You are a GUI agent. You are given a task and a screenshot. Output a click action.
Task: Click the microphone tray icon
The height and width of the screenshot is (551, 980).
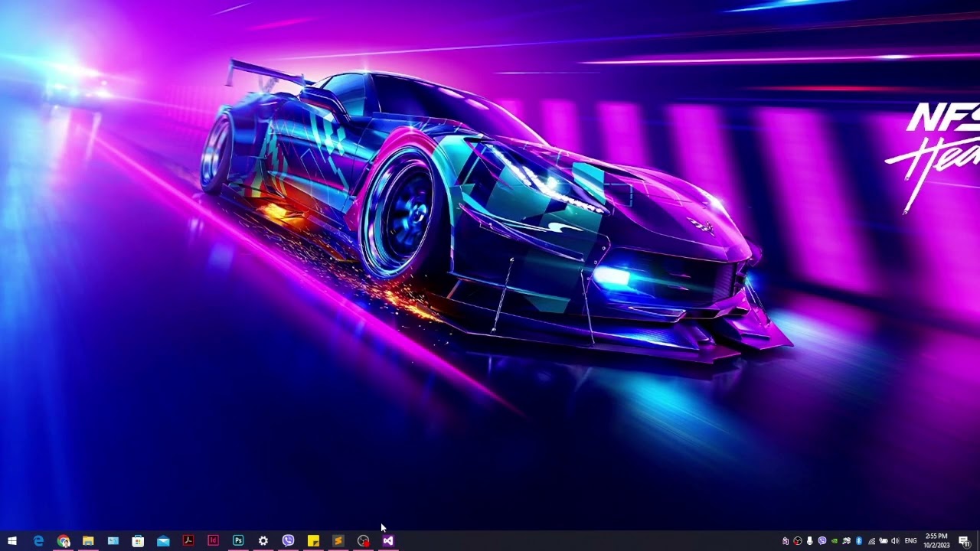coord(810,541)
